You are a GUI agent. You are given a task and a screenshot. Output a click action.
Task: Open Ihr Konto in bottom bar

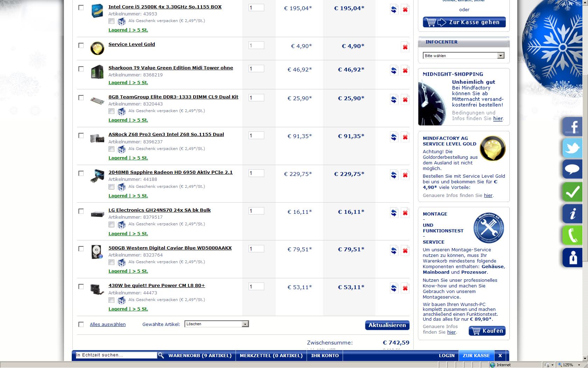click(325, 355)
